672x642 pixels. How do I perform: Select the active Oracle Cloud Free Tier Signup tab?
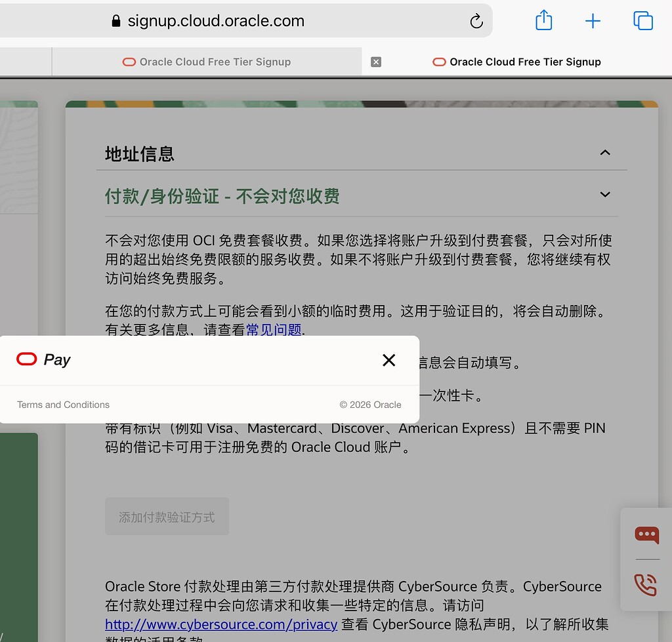517,62
